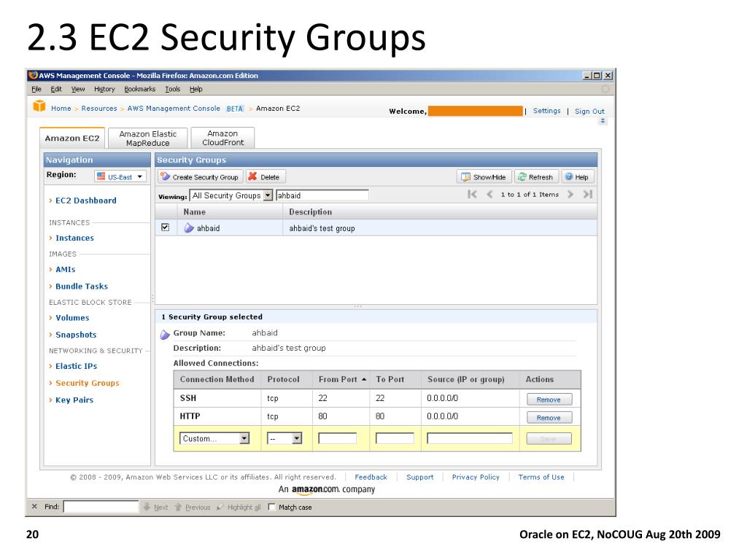Image resolution: width=747 pixels, height=560 pixels.
Task: Refresh the security groups list
Action: coord(536,176)
